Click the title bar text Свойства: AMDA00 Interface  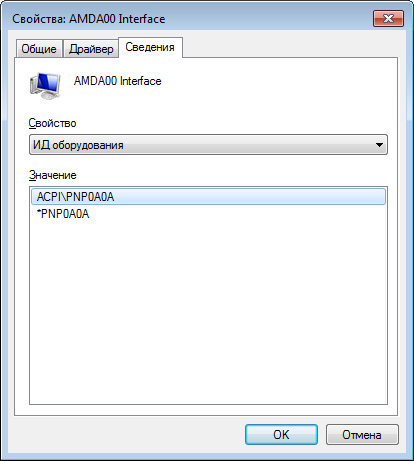[x=89, y=19]
